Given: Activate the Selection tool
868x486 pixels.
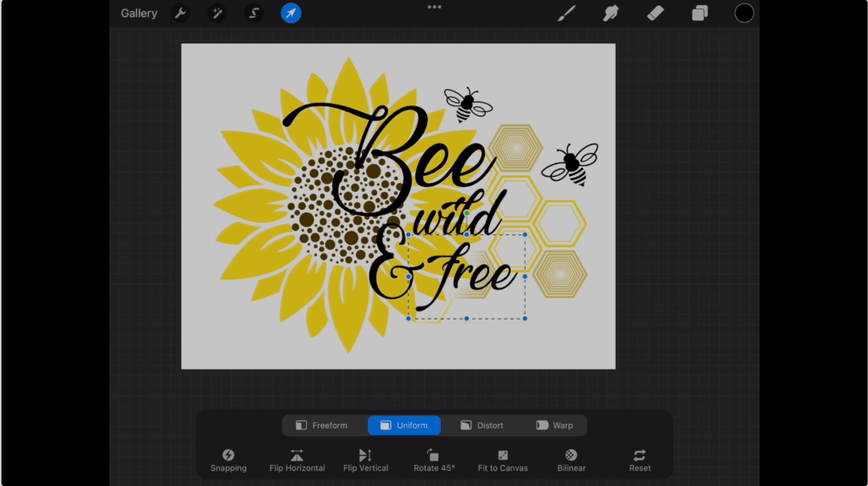Looking at the screenshot, I should point(254,13).
